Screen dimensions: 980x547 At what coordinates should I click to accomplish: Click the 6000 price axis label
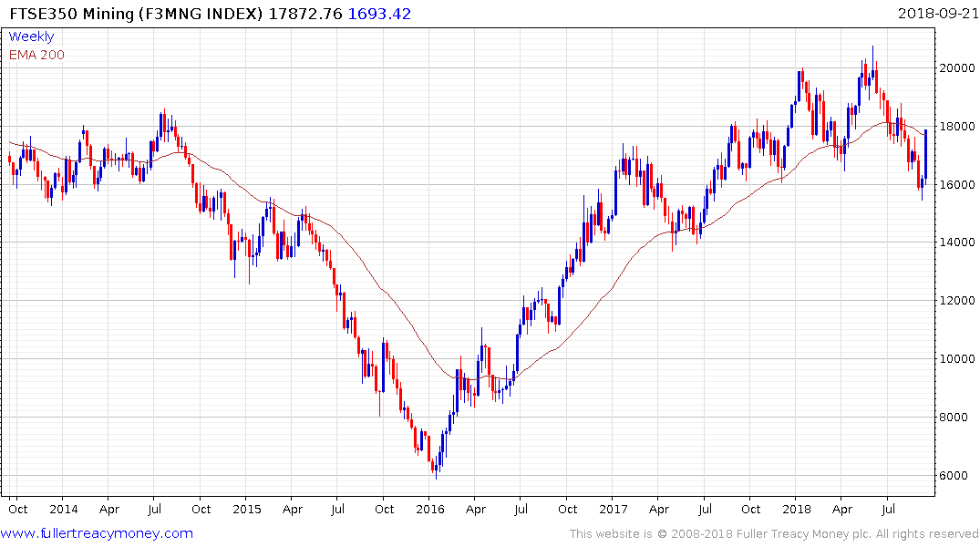(x=955, y=476)
